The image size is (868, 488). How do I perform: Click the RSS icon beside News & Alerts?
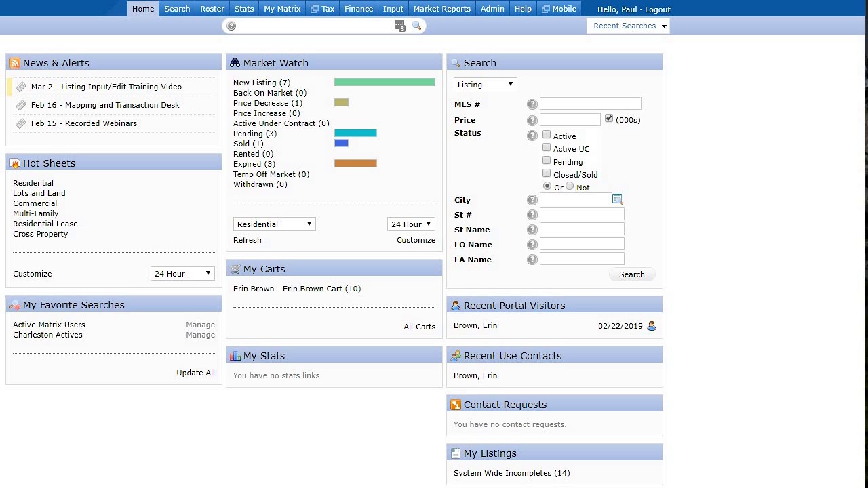tap(14, 63)
